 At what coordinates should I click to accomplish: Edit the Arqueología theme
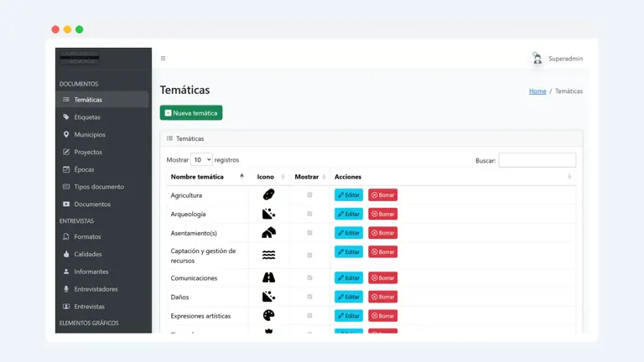tap(349, 214)
